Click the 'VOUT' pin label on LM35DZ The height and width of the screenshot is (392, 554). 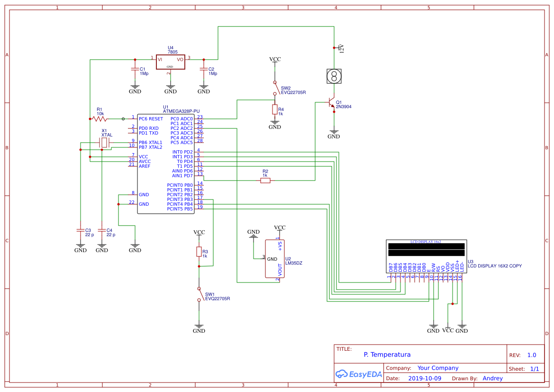coord(280,270)
